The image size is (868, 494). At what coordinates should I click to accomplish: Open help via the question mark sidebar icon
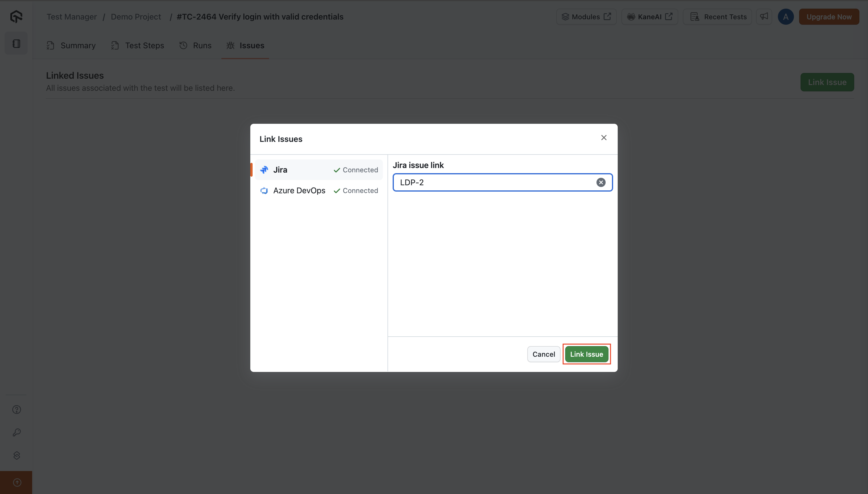16,409
